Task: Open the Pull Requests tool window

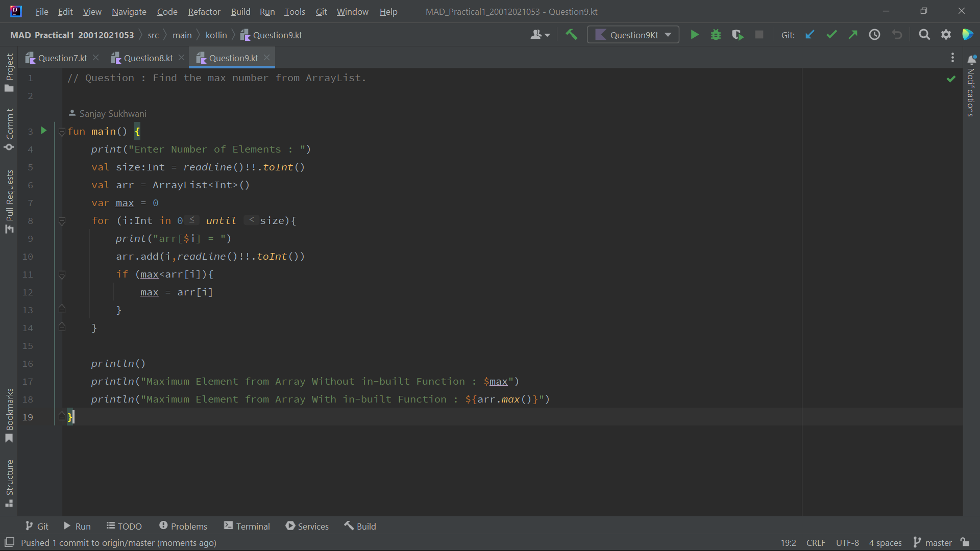Action: click(x=9, y=202)
